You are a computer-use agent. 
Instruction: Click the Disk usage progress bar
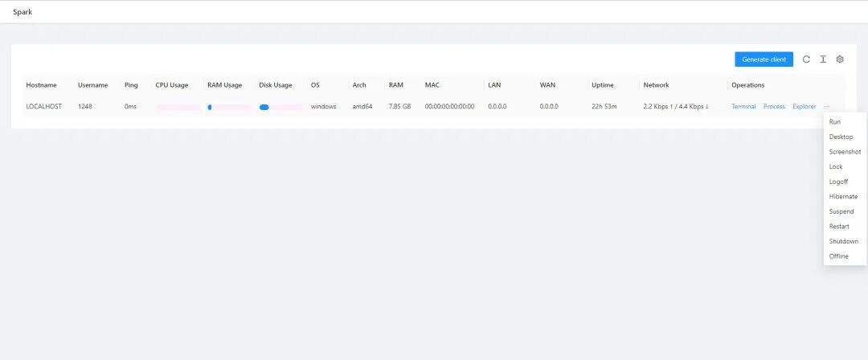coord(280,108)
